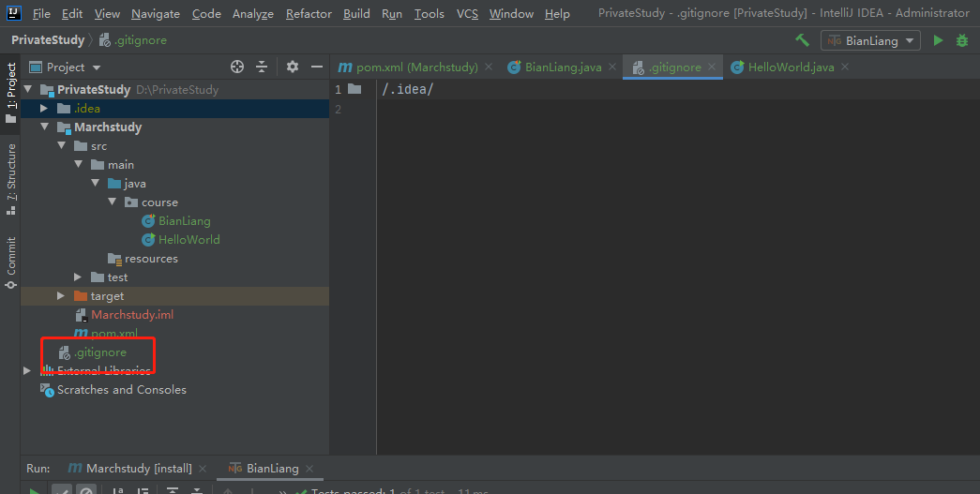
Task: Open the 1: Project tool window stripe
Action: pyautogui.click(x=10, y=93)
